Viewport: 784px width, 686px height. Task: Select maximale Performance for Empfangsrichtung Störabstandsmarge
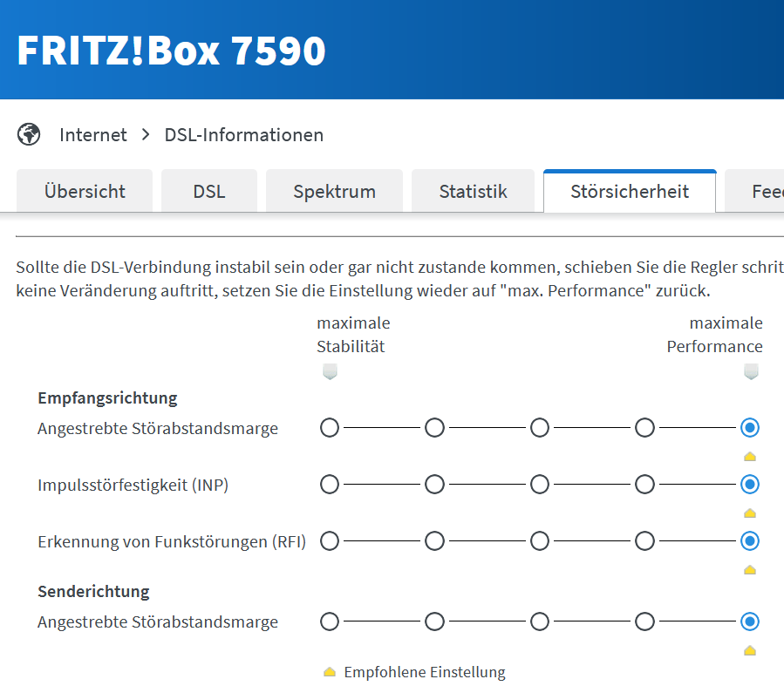coord(750,428)
